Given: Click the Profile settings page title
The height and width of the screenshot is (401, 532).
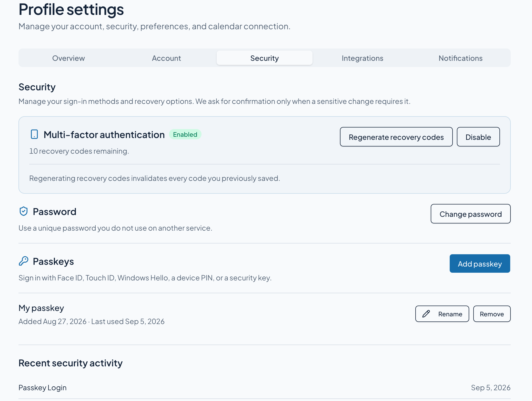Looking at the screenshot, I should tap(71, 9).
